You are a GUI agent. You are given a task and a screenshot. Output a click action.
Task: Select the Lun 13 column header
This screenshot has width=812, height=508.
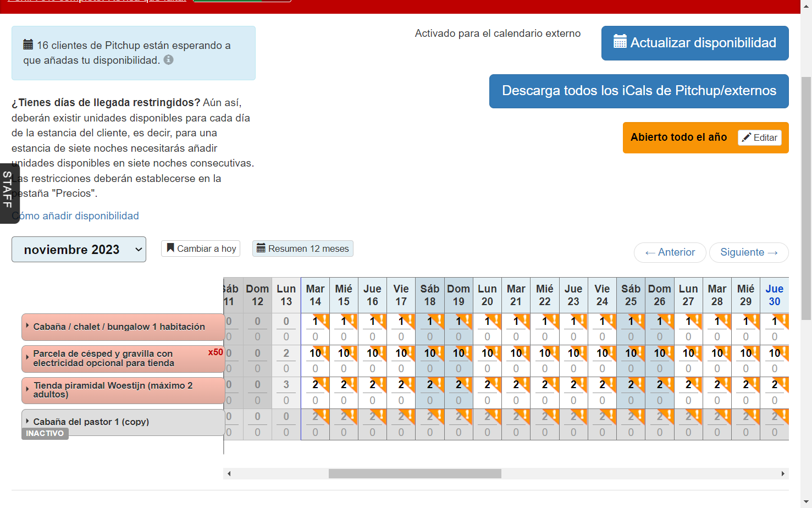coord(286,295)
